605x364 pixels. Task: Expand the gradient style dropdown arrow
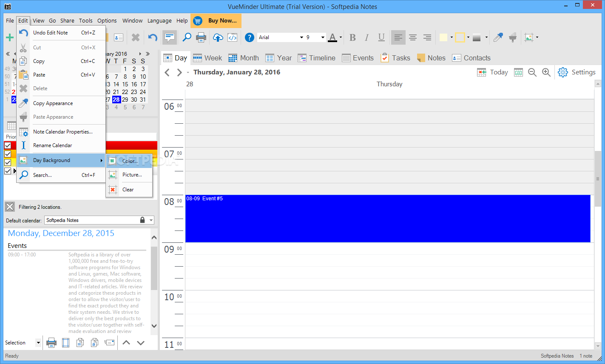486,37
